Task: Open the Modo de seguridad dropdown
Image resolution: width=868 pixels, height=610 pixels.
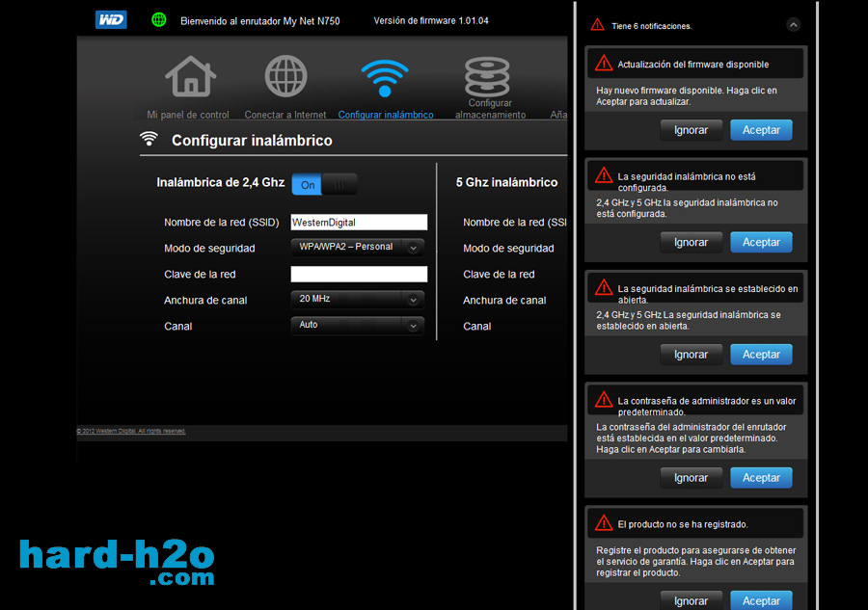Action: pos(358,248)
